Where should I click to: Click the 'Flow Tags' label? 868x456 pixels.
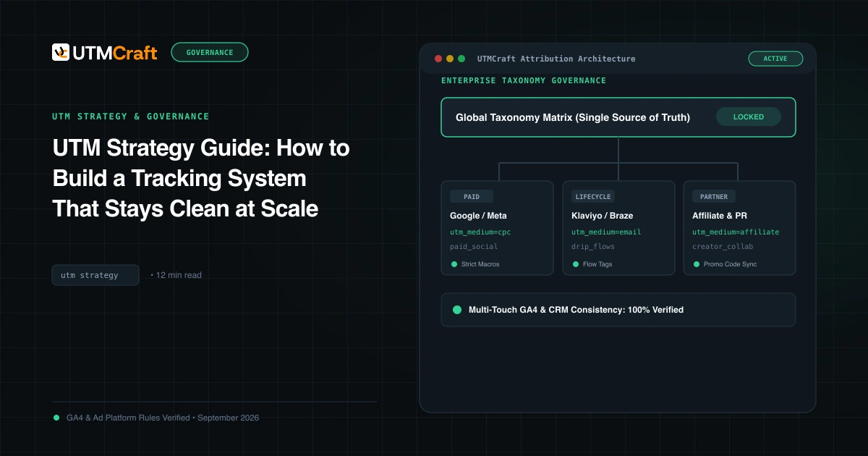click(597, 264)
